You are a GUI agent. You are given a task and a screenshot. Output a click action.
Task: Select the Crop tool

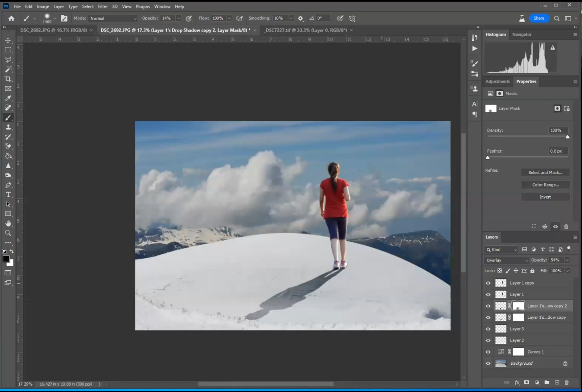coord(8,79)
